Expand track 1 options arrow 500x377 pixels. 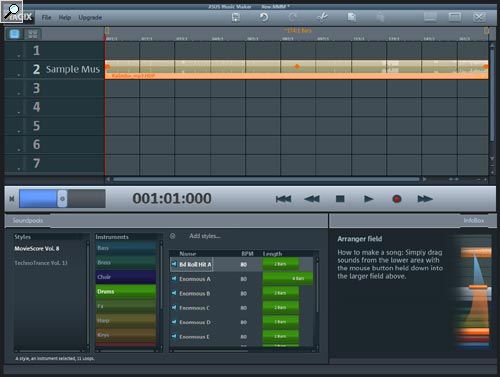pyautogui.click(x=19, y=56)
